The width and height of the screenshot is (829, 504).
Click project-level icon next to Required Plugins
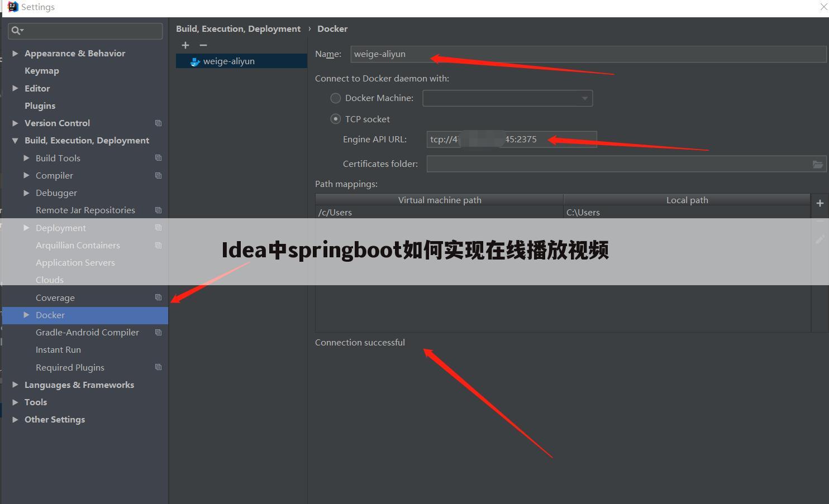click(158, 367)
